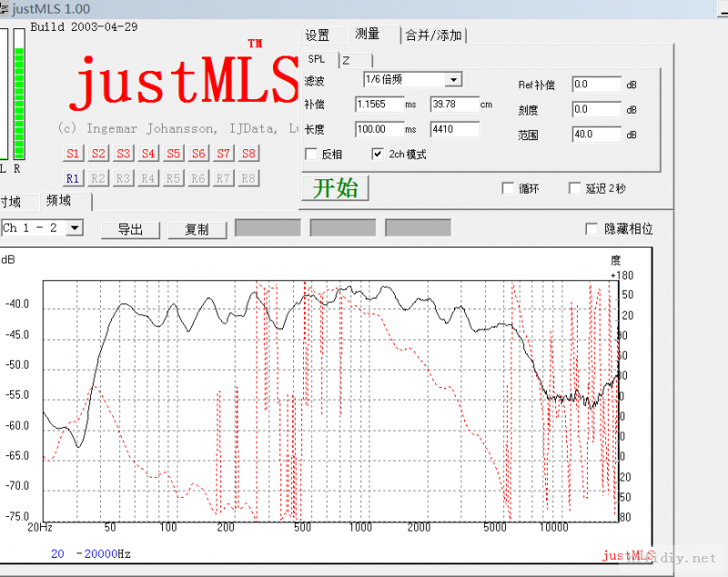
Task: Start measurement with the 开始 button
Action: [x=335, y=188]
